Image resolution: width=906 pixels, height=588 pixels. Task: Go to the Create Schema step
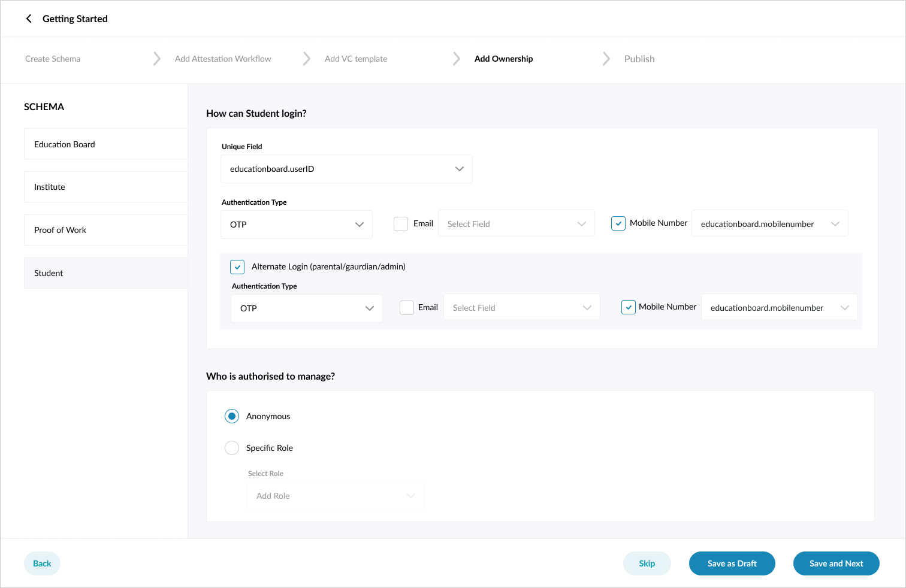click(x=52, y=59)
